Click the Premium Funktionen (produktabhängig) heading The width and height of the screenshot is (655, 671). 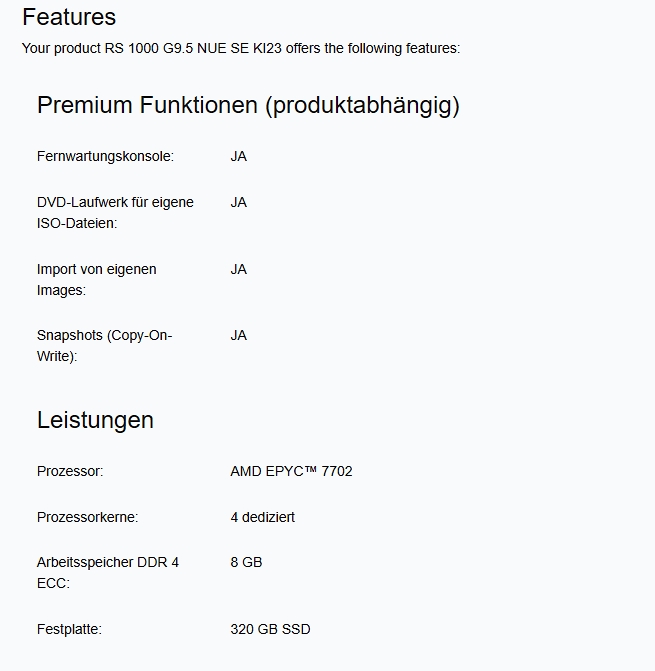pyautogui.click(x=248, y=105)
